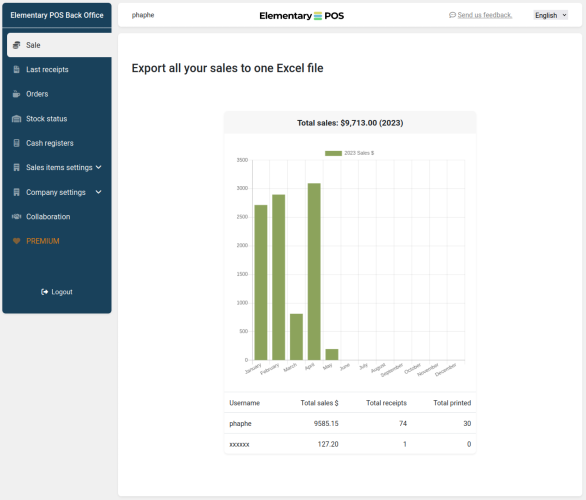
Task: Click the Logout button
Action: (x=57, y=292)
